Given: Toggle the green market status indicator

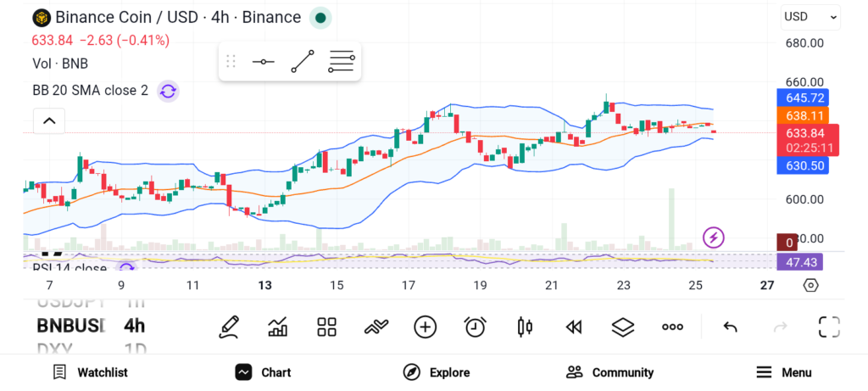Looking at the screenshot, I should (x=320, y=18).
